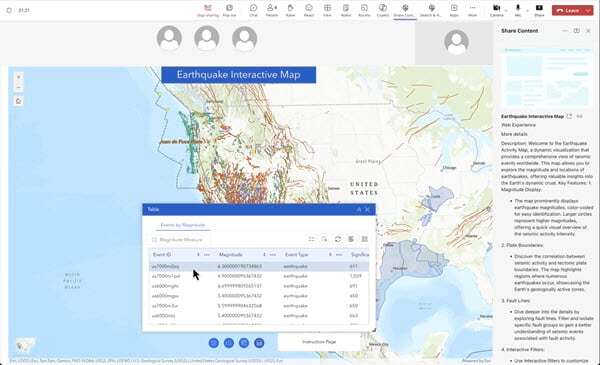This screenshot has height=365, width=600.
Task: Select the table row with significance 663
Action: tap(259, 316)
